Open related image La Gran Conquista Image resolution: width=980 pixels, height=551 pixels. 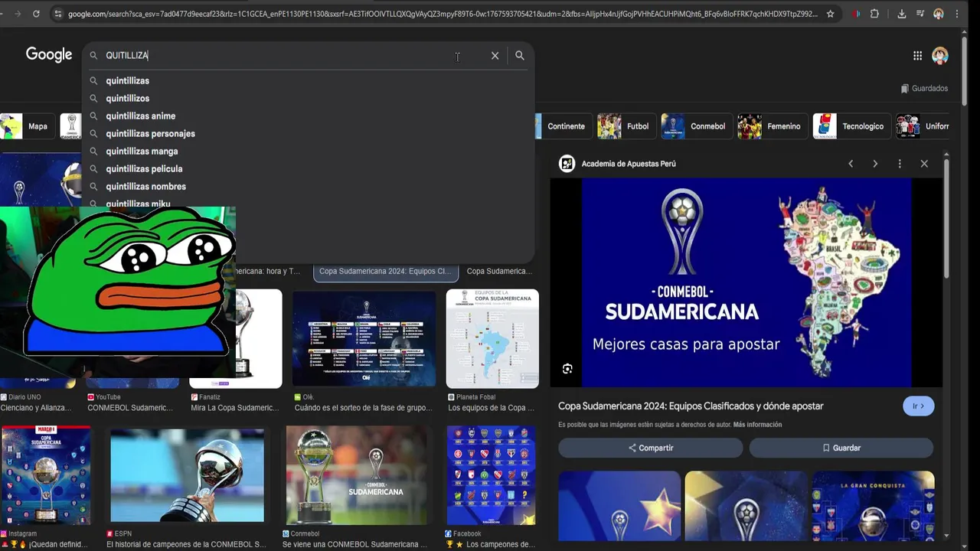pos(874,507)
